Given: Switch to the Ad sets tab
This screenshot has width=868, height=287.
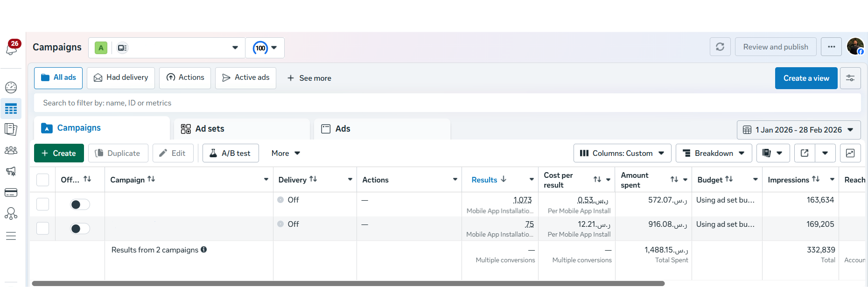Looking at the screenshot, I should tap(241, 129).
